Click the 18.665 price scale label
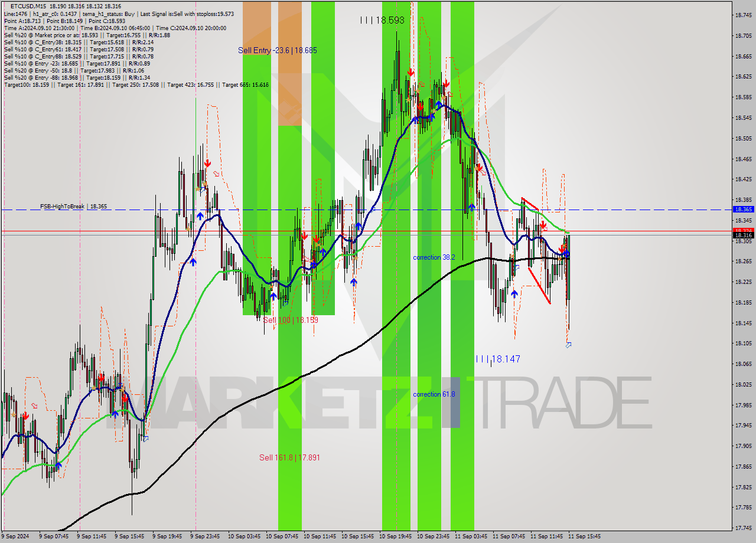756x543 pixels. point(743,56)
